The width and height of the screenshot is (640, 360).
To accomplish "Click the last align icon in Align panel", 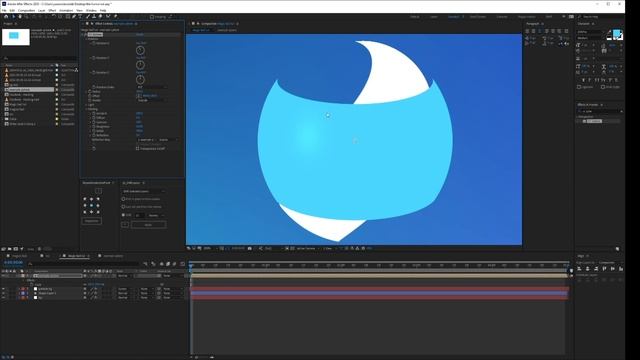I will click(x=621, y=269).
